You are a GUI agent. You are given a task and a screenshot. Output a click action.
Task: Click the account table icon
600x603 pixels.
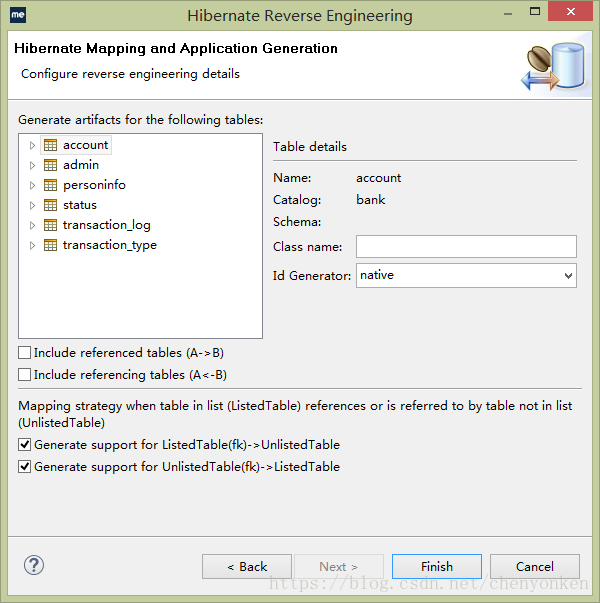click(50, 145)
